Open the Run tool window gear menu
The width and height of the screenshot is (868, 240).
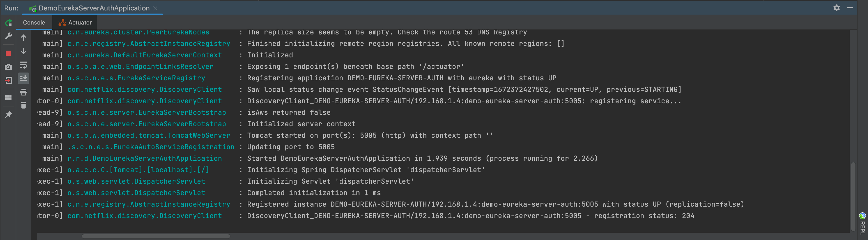(837, 8)
